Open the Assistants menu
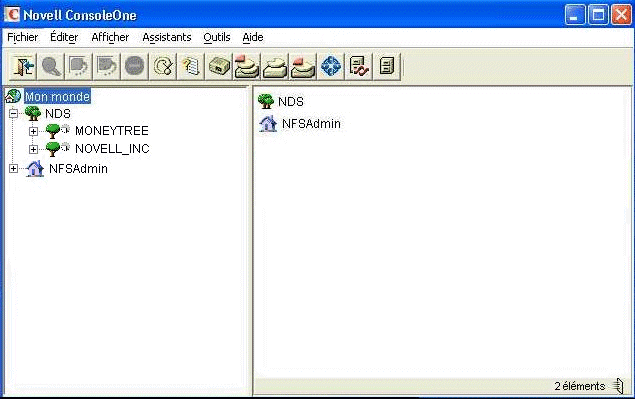635x399 pixels. (x=166, y=37)
